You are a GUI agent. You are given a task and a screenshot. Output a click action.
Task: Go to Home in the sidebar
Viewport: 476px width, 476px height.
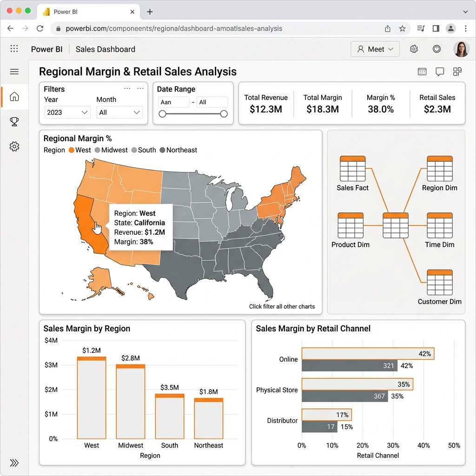coord(14,97)
